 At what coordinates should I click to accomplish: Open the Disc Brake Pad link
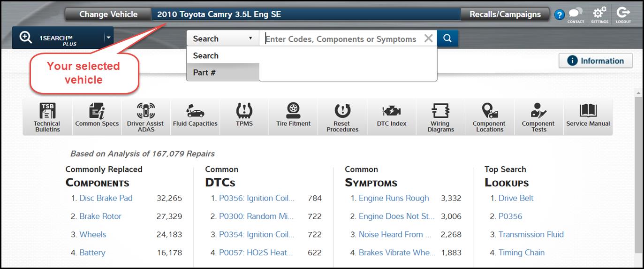point(106,198)
